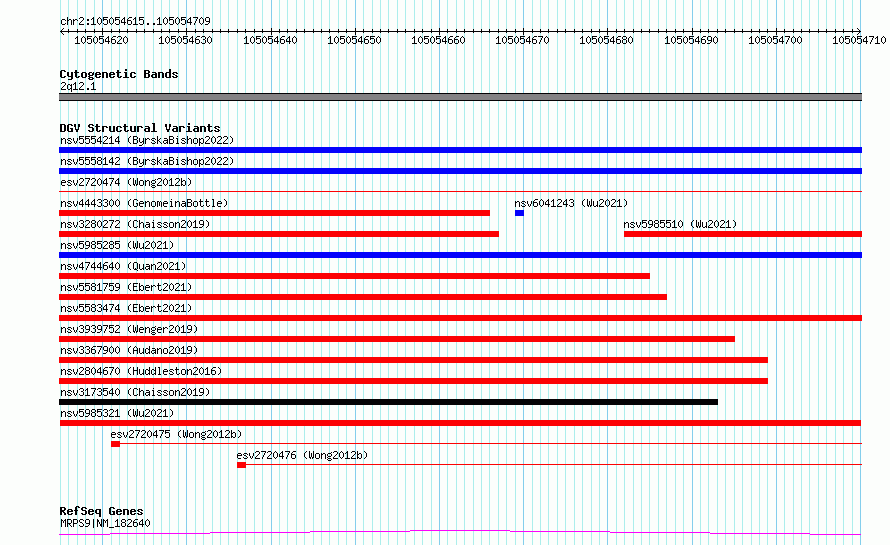Click ruler position 105054710
This screenshot has width=890, height=545.
(859, 40)
